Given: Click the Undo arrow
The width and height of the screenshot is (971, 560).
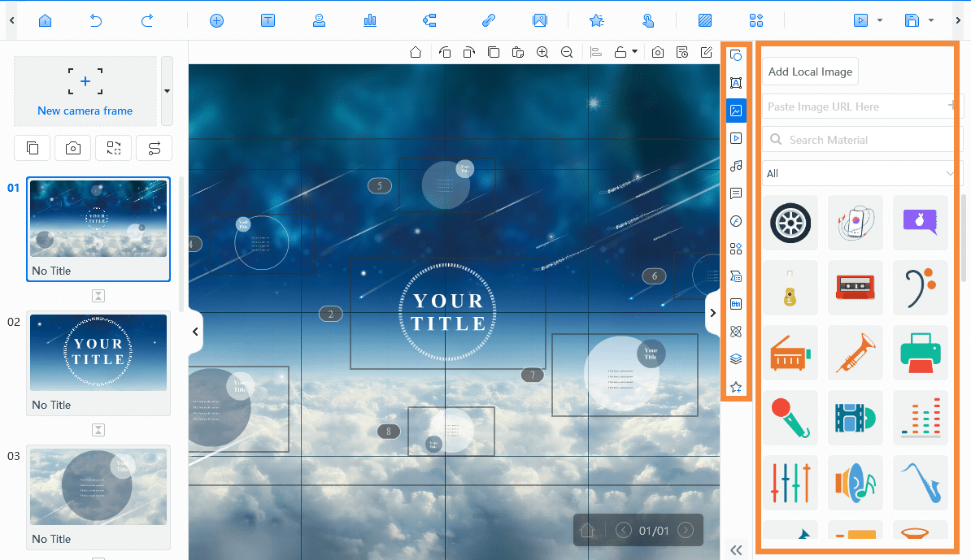Looking at the screenshot, I should (x=95, y=20).
